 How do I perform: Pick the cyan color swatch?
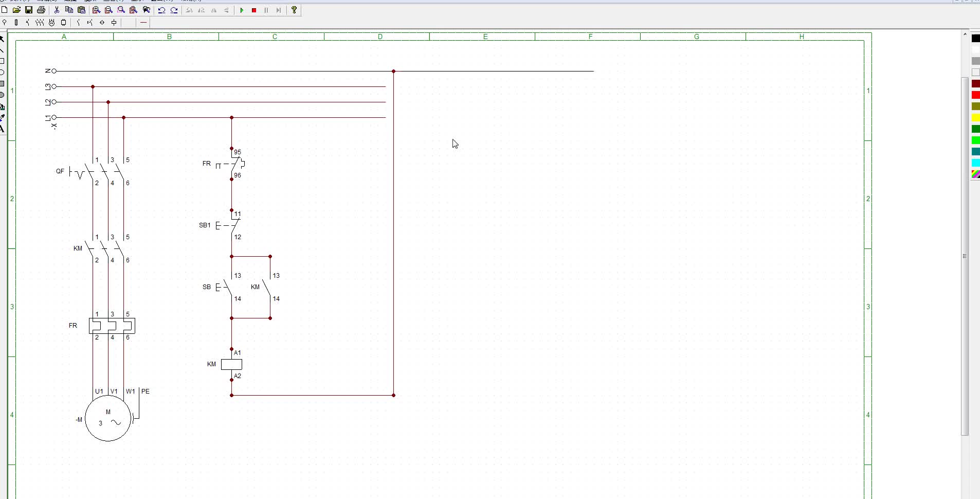[x=975, y=163]
